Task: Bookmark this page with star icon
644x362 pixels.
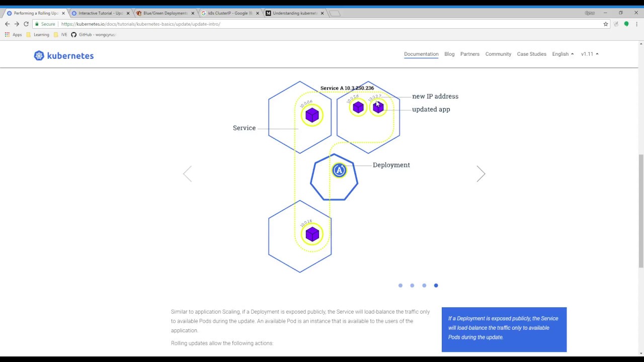Action: point(606,24)
